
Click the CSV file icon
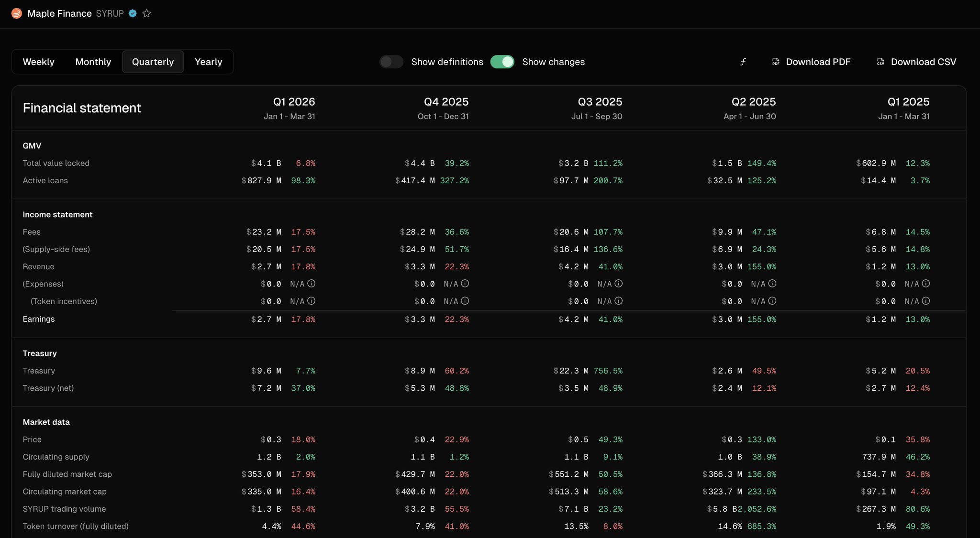click(880, 62)
